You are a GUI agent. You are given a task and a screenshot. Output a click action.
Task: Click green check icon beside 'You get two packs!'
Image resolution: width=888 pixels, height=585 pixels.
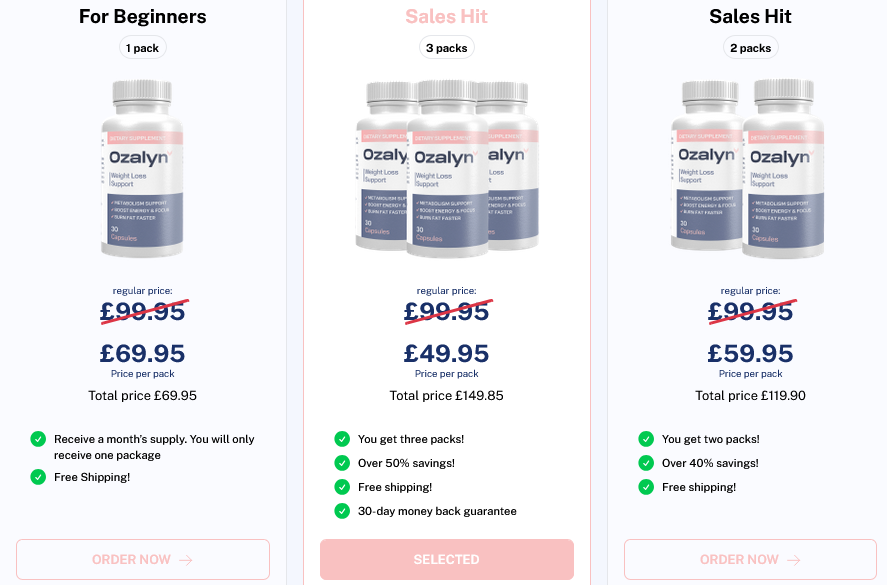point(646,439)
